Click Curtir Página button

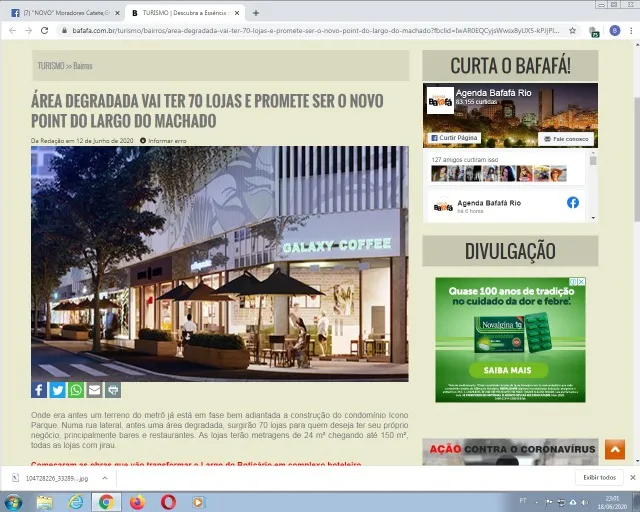pos(454,138)
